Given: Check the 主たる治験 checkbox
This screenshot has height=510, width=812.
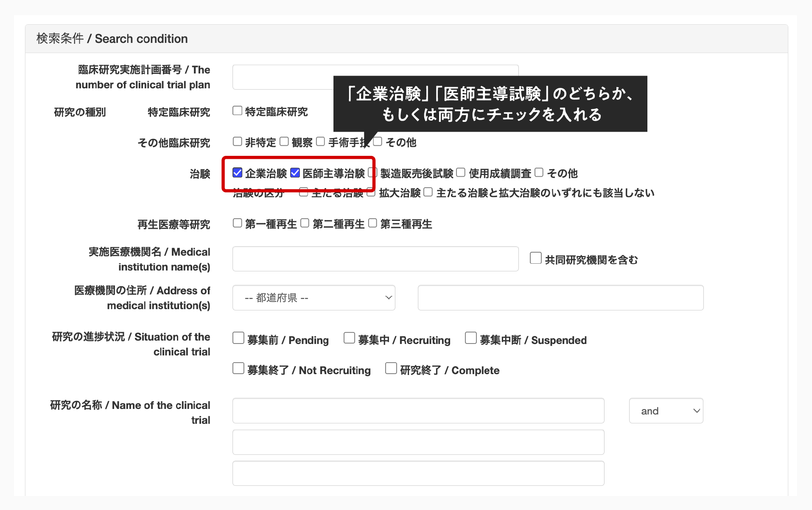Looking at the screenshot, I should tap(304, 192).
